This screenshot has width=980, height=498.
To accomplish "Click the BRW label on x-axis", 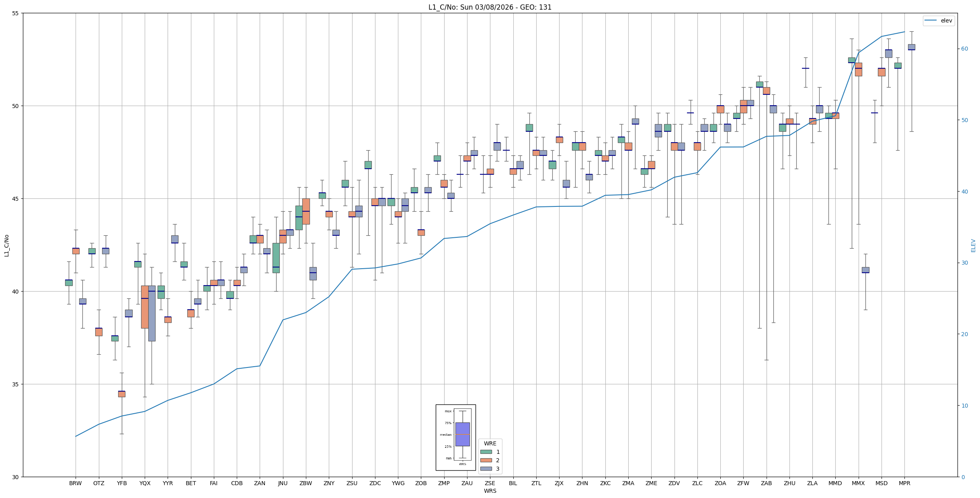I will pos(75,483).
